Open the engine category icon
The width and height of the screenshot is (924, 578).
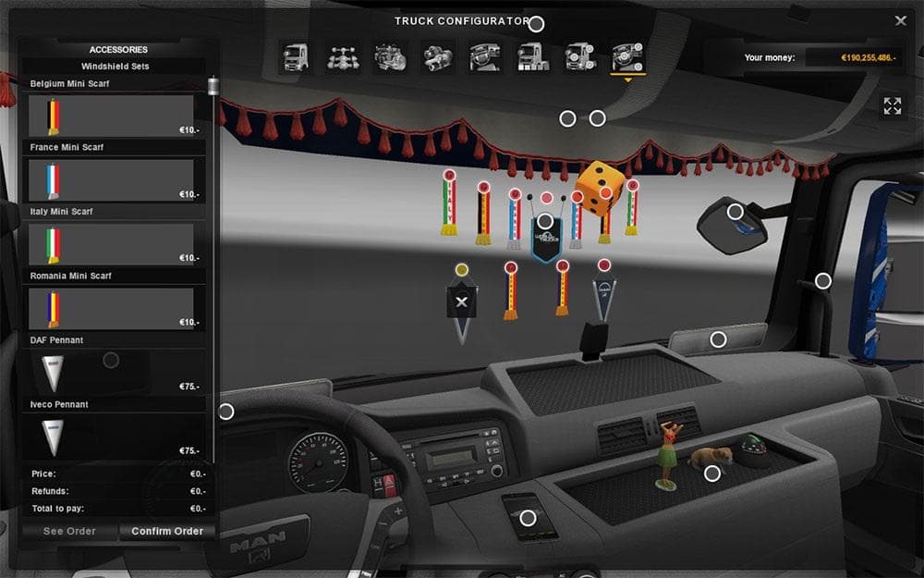391,57
